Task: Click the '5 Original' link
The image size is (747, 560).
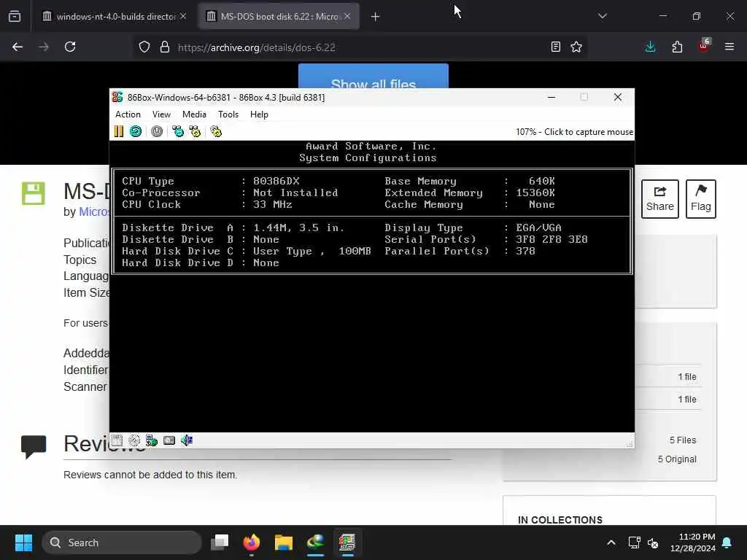Action: click(677, 459)
